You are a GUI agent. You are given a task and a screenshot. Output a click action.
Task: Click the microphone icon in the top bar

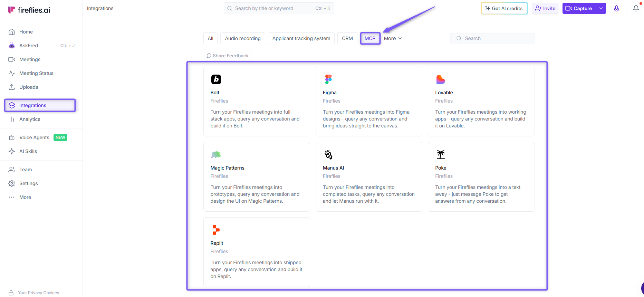coord(616,8)
